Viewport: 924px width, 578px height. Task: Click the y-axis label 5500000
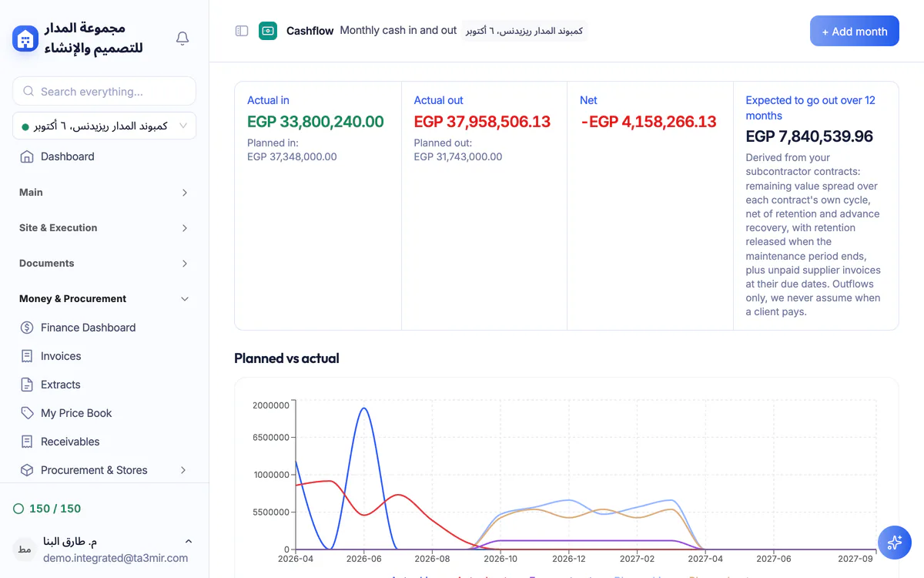[x=271, y=512]
